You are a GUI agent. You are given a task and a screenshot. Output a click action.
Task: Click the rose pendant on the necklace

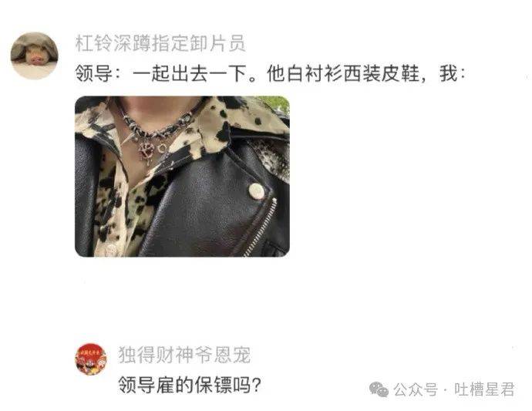(x=147, y=150)
